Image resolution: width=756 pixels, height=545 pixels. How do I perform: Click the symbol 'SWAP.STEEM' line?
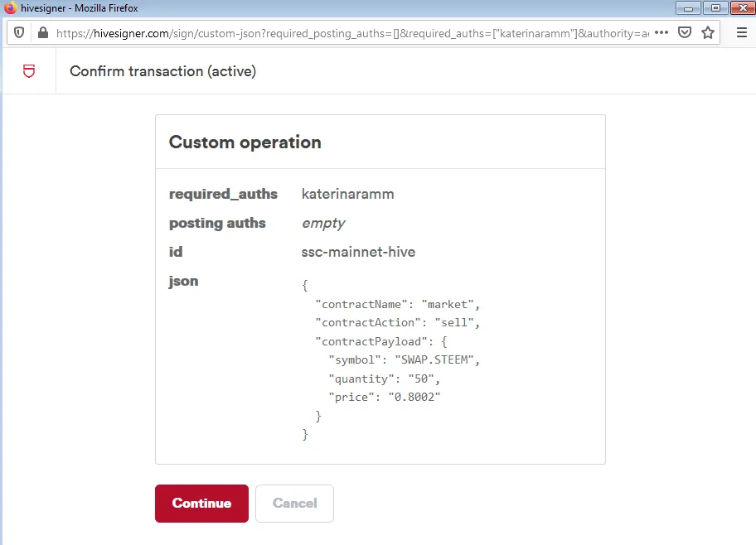(404, 360)
